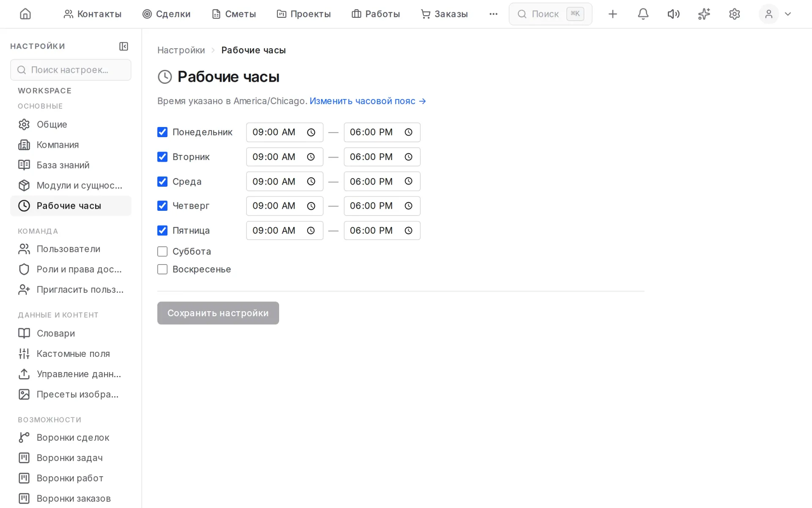Screen dimensions: 812x508
Task: Collapse the settings sidebar panel icon
Action: (123, 46)
